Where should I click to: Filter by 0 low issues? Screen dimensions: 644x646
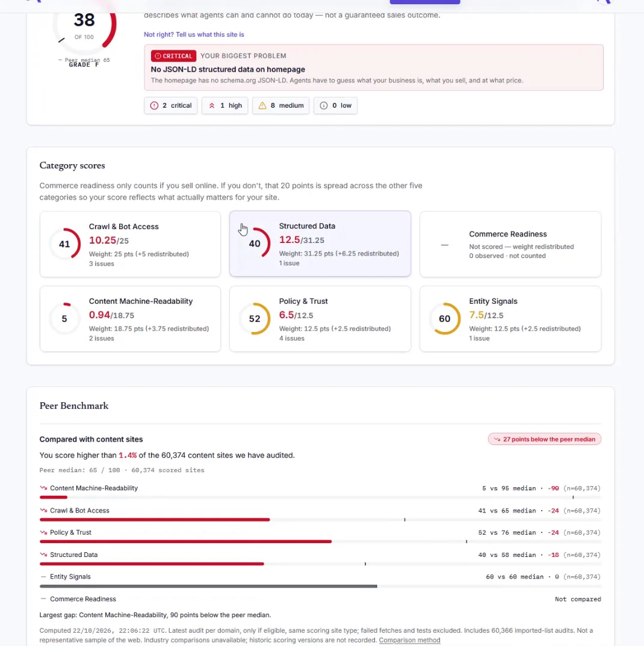click(335, 105)
